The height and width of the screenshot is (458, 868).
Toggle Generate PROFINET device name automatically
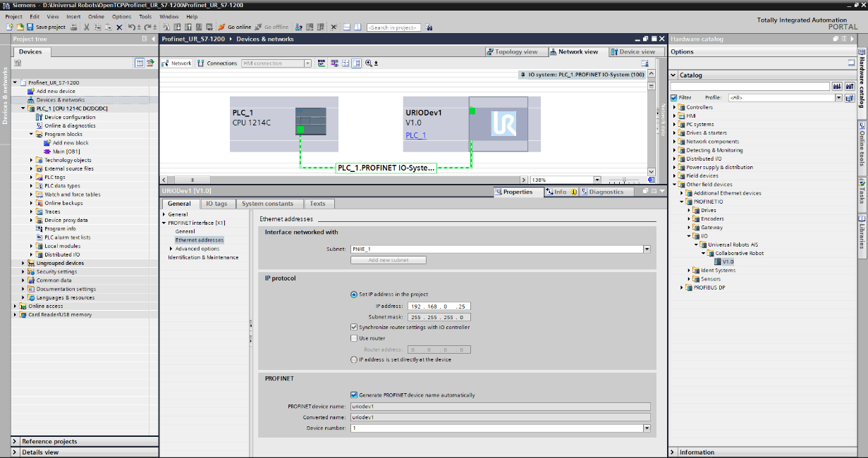click(x=354, y=395)
